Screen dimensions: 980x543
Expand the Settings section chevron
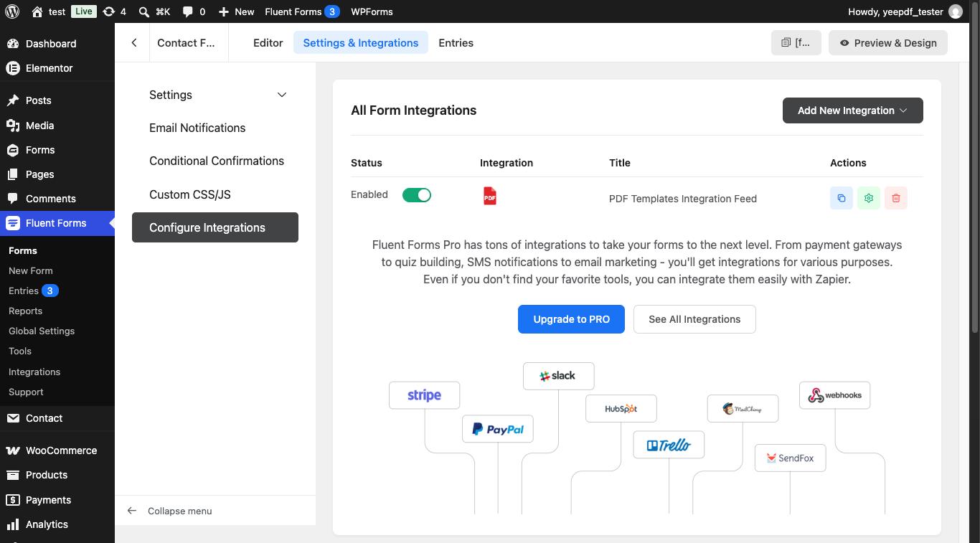coord(282,95)
